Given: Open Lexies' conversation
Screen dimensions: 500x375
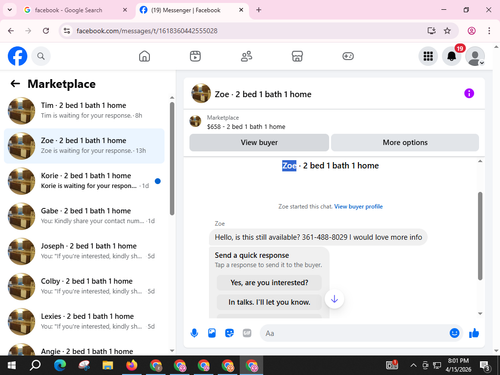Looking at the screenshot, I should (84, 321).
